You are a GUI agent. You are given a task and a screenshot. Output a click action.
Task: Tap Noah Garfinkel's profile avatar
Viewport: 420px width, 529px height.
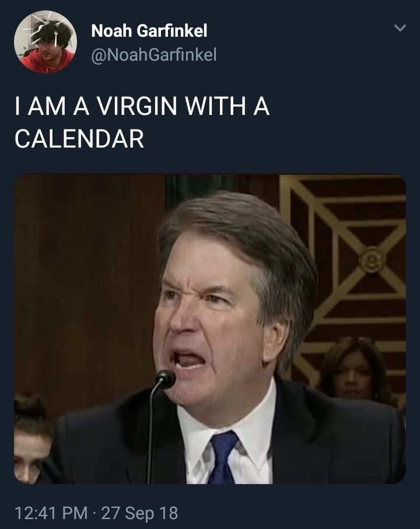(x=45, y=42)
